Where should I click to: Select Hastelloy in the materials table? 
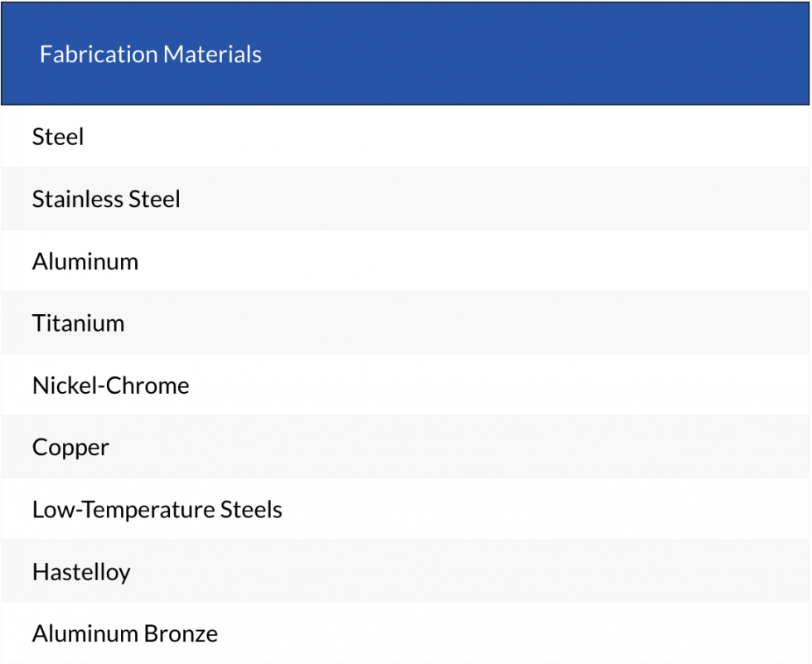tap(405, 572)
